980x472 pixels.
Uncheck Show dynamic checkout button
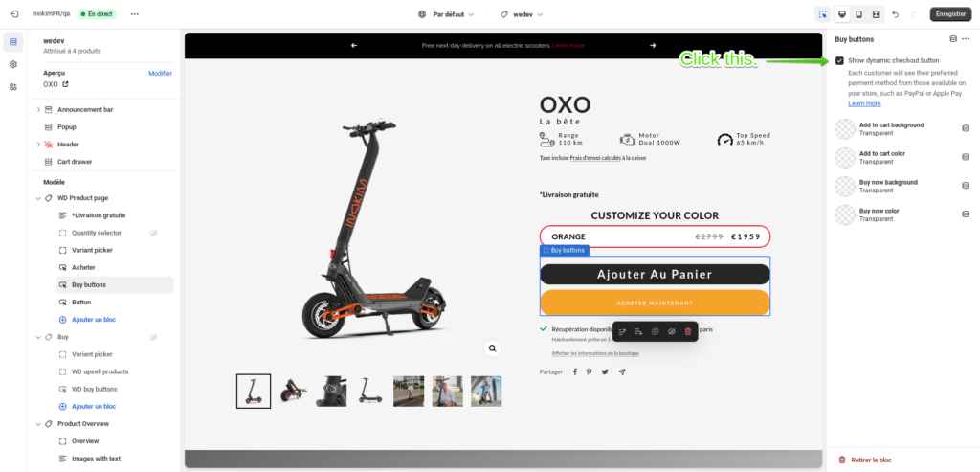click(839, 60)
